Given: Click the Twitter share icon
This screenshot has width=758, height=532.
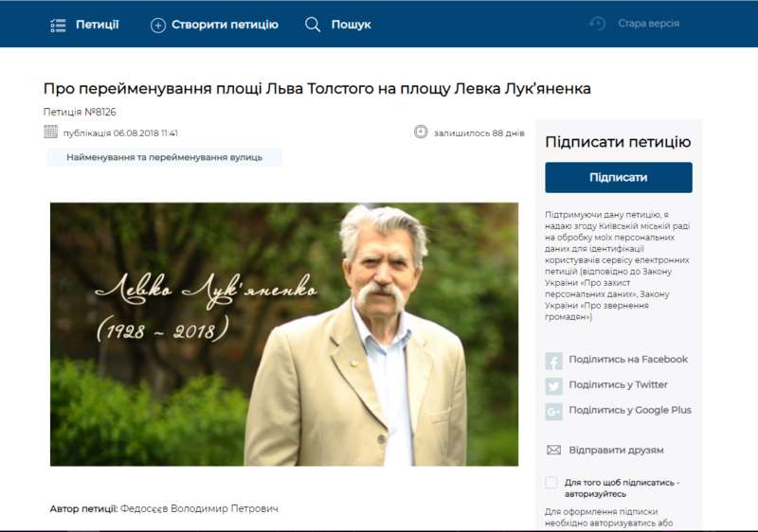Looking at the screenshot, I should pos(554,386).
